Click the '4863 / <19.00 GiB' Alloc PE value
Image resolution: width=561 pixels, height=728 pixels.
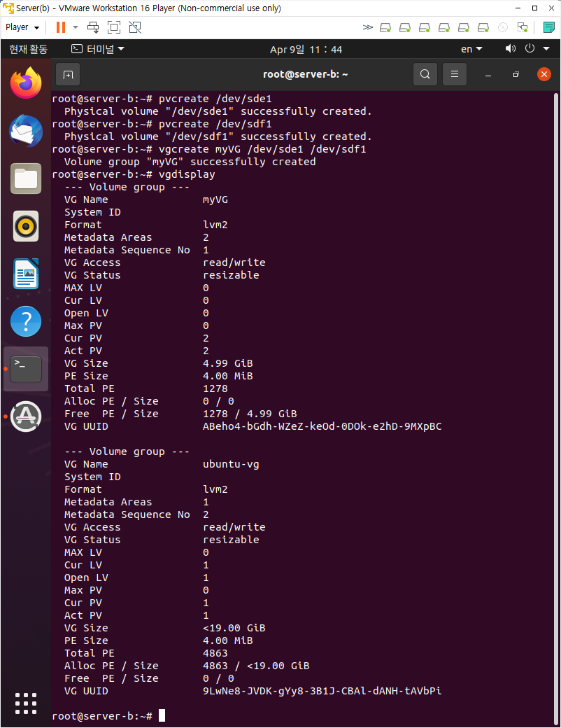[256, 666]
